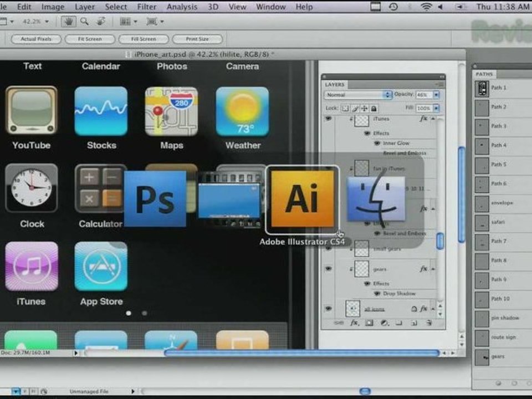Open the Layer menu
532x399 pixels.
[85, 7]
